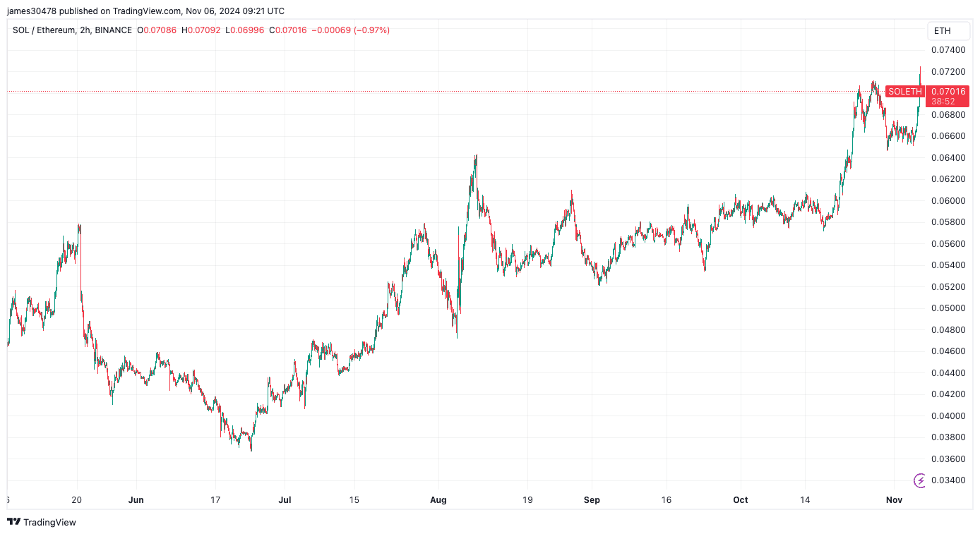Click the 0.05000 price axis label

[948, 308]
